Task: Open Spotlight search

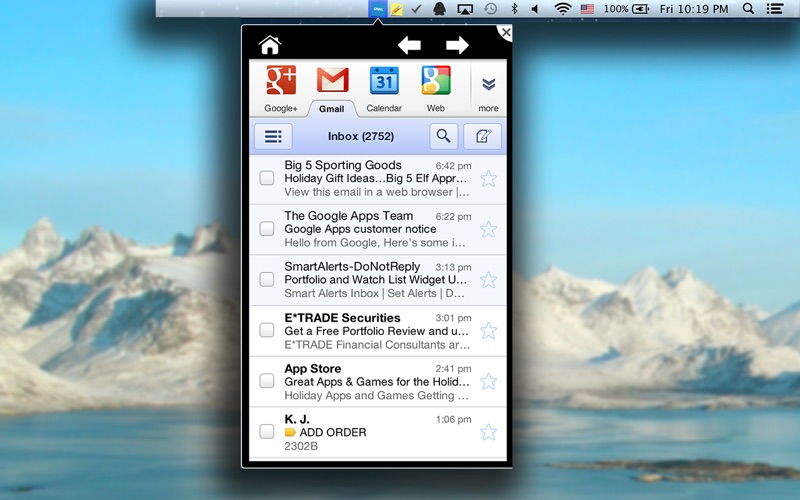Action: [748, 9]
